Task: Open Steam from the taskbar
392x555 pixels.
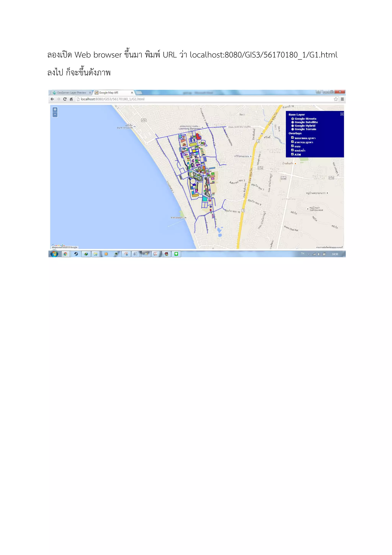Action: pyautogui.click(x=76, y=254)
